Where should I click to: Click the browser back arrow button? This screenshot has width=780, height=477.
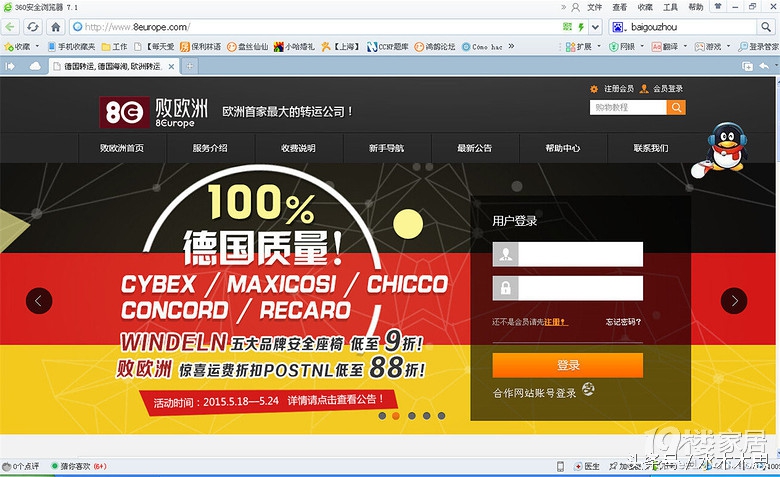(x=9, y=27)
